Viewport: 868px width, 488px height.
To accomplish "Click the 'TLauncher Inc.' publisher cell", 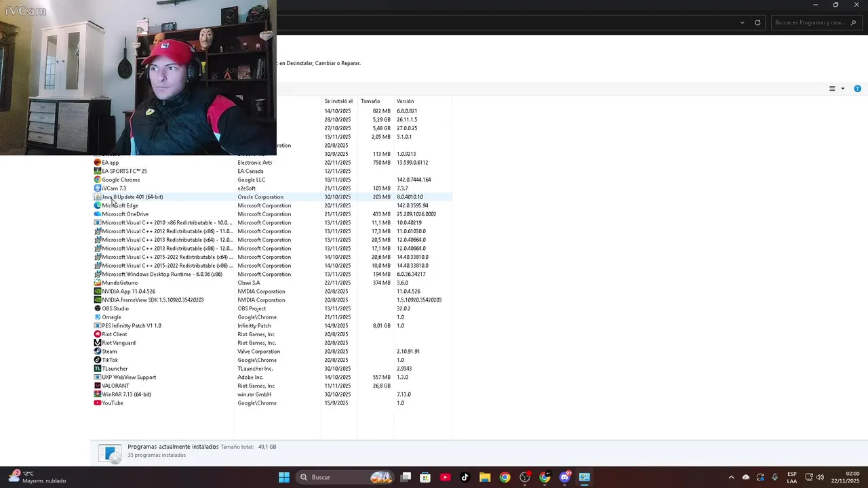I will [x=255, y=369].
